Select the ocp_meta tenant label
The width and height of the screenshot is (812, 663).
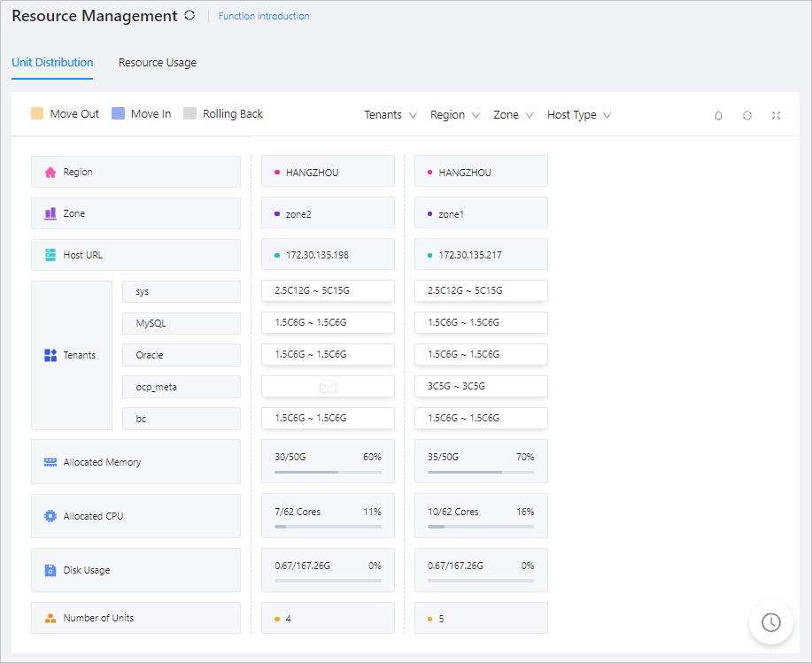(x=182, y=387)
